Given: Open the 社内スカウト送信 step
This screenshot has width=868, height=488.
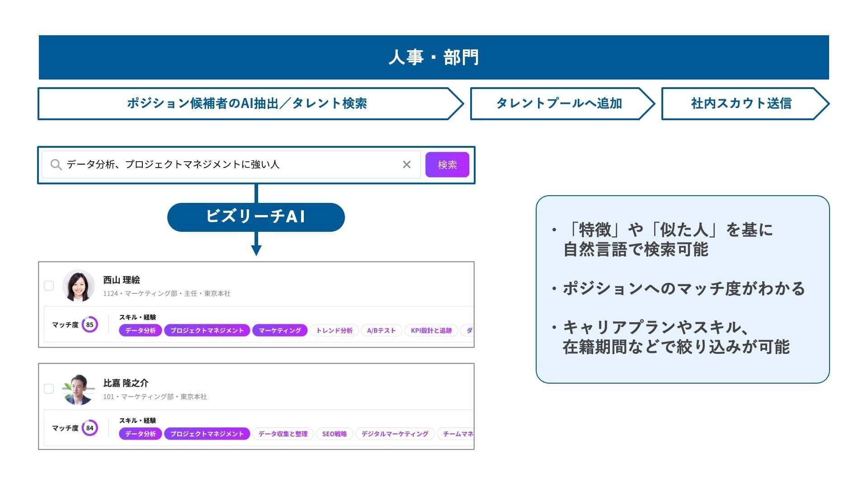Looking at the screenshot, I should [x=741, y=103].
